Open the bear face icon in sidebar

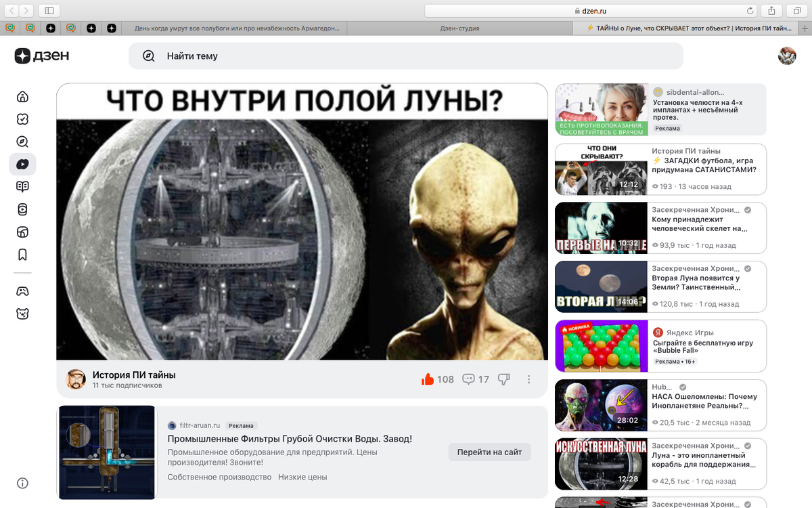(x=23, y=314)
